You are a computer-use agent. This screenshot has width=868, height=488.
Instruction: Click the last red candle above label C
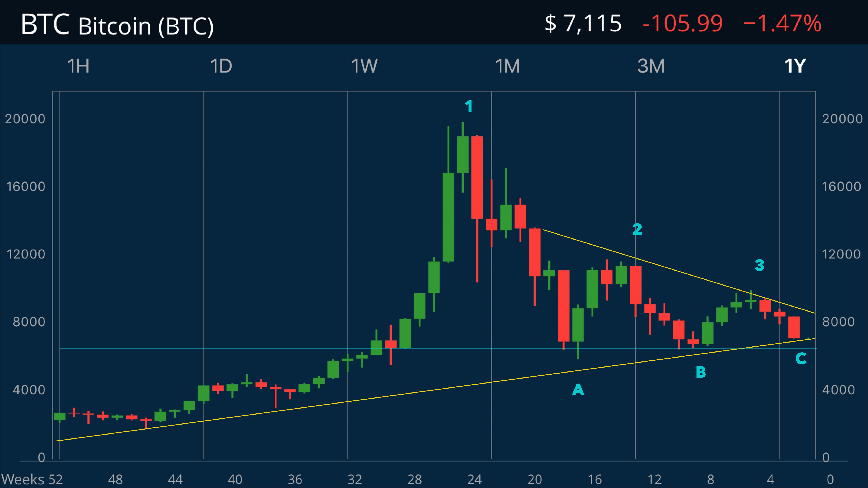(794, 327)
